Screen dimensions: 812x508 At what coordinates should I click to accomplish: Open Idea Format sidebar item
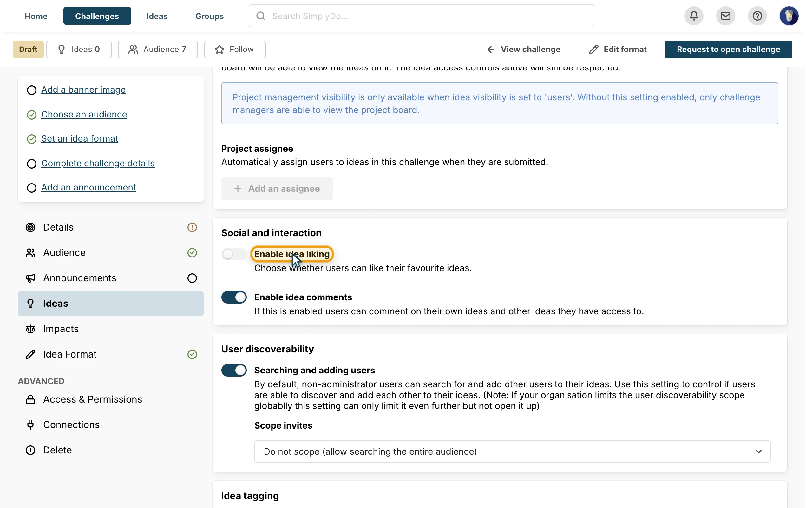click(111, 354)
